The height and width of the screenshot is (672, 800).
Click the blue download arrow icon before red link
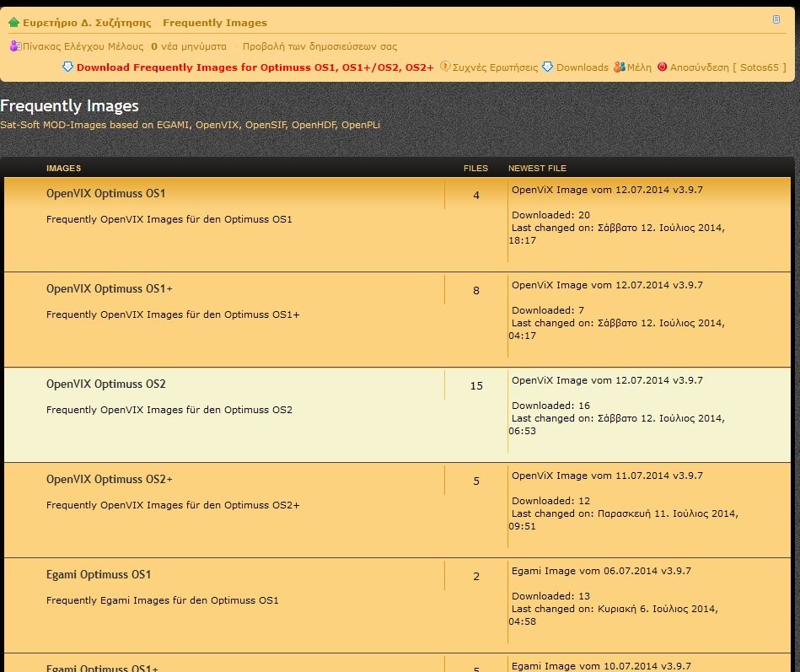coord(67,67)
